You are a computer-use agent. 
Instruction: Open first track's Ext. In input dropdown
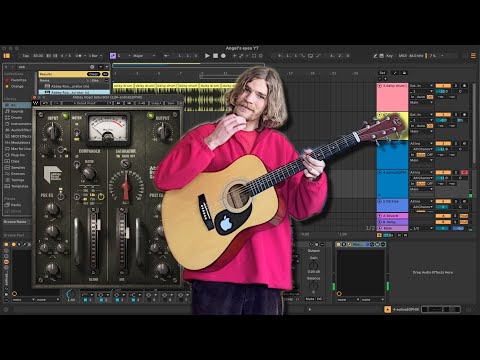[421, 86]
